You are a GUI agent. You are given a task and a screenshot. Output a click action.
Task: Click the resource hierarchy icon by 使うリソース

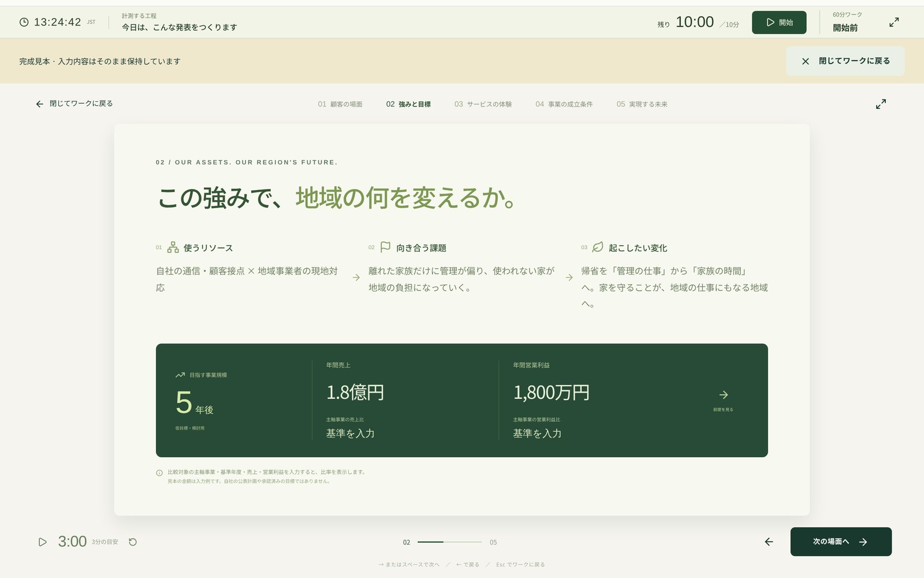click(x=173, y=247)
